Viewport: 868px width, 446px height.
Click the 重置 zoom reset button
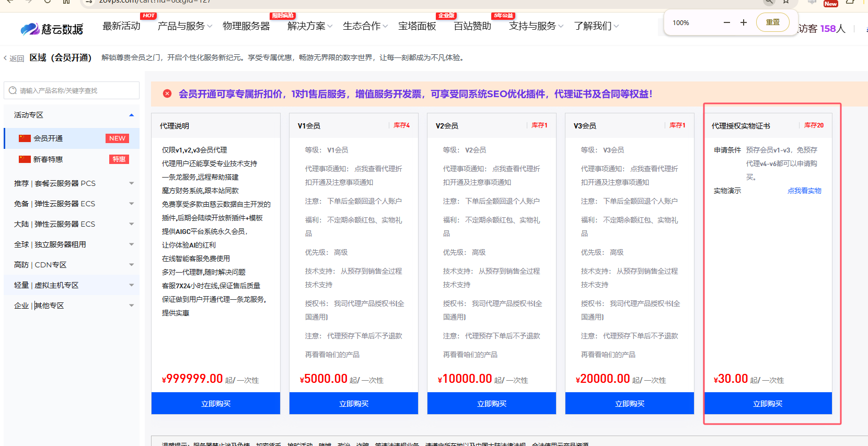point(772,22)
